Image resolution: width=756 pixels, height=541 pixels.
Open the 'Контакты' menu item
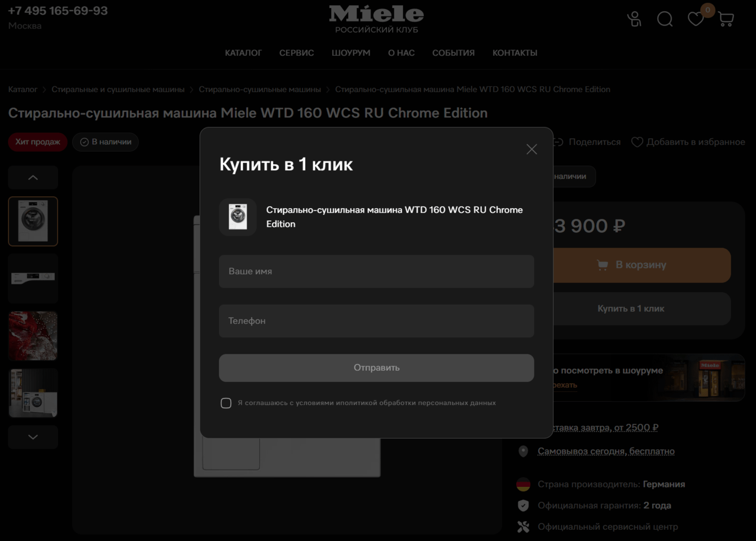tap(515, 53)
